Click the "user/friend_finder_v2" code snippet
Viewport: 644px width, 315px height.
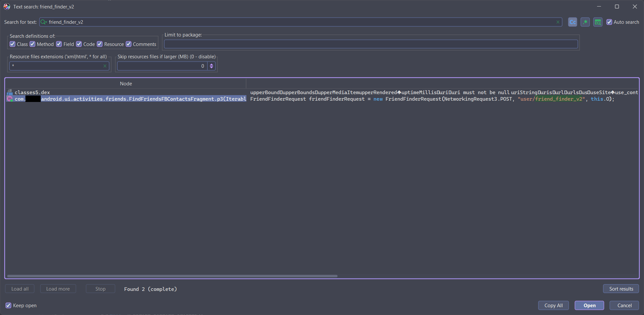coord(551,99)
